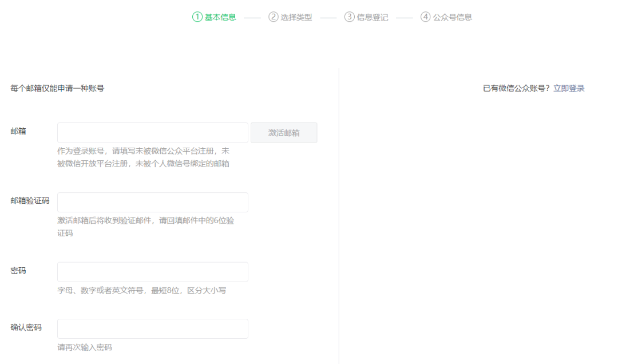Click the step 2 circled number icon
The image size is (618, 364).
274,17
